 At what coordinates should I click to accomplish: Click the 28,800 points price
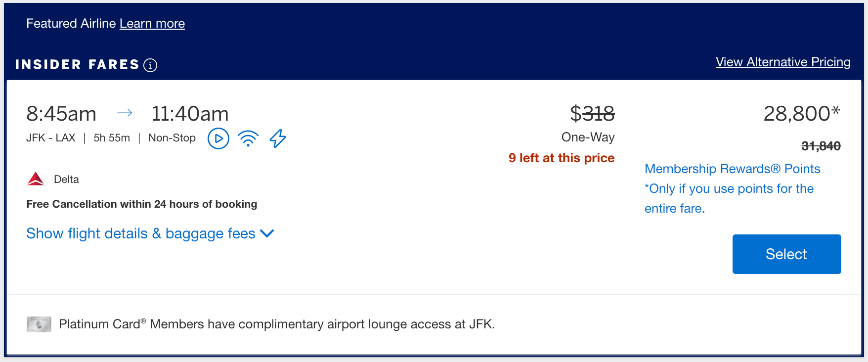pos(802,113)
